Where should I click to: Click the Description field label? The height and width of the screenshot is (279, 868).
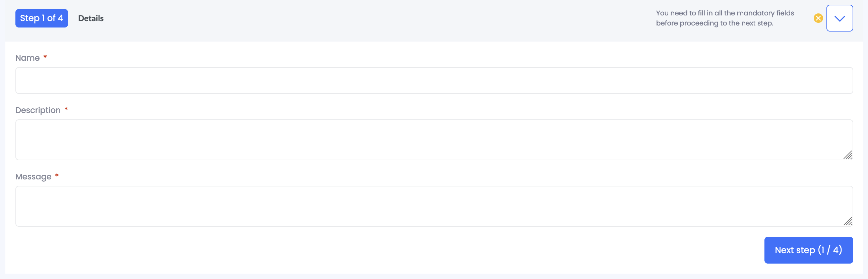pos(38,110)
